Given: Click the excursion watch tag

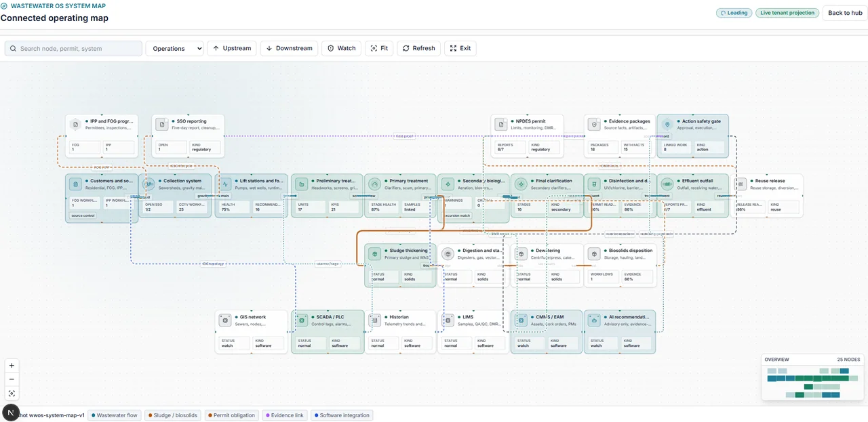Looking at the screenshot, I should (458, 215).
